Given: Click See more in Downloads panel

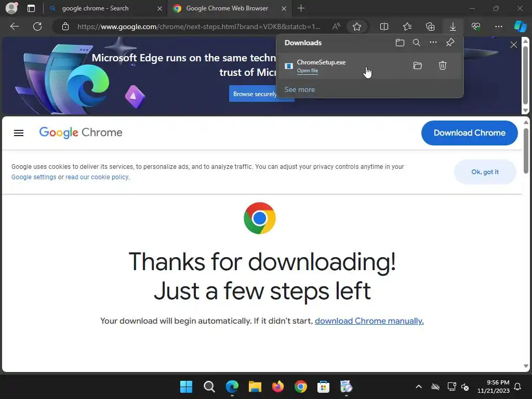Looking at the screenshot, I should click(x=300, y=89).
